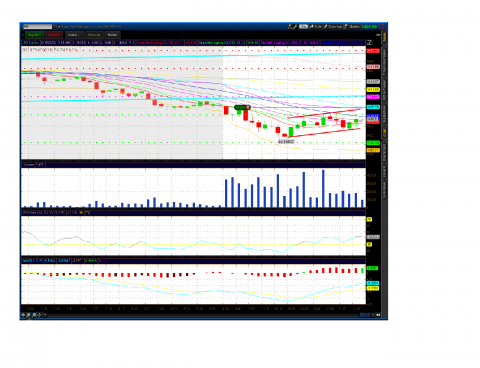Viewport: 480px width, 368px height.
Task: Click the MACD study panel header label
Action: click(x=38, y=261)
